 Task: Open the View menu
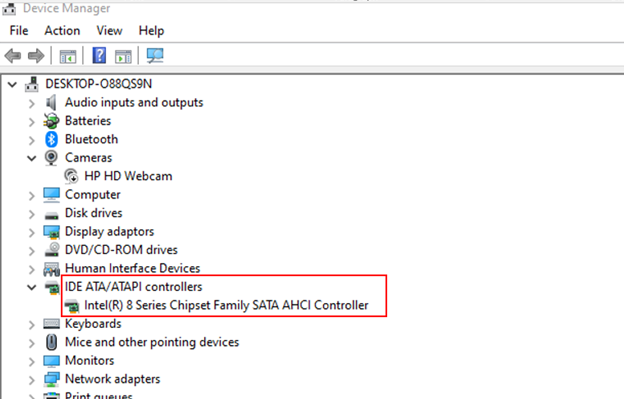coord(109,31)
